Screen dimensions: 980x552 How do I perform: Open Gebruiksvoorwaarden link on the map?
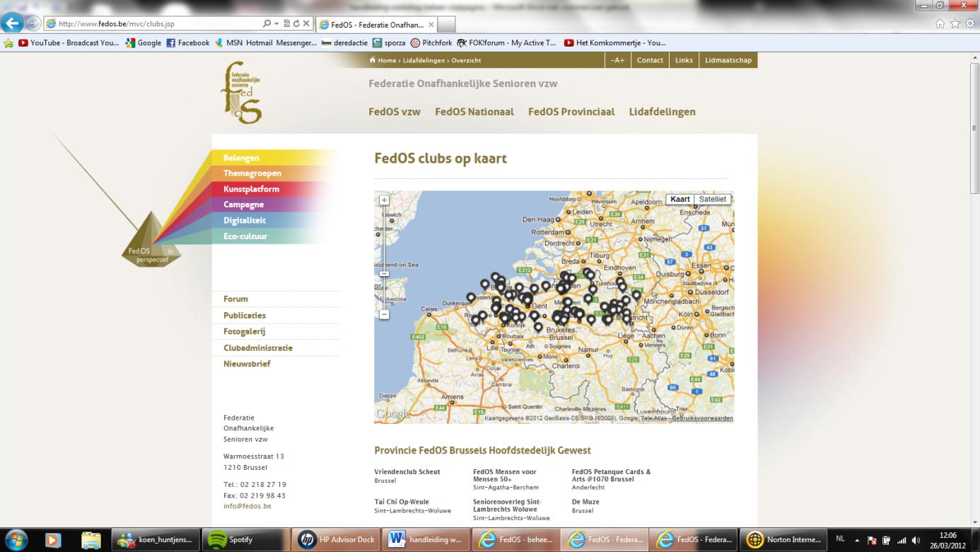[702, 418]
